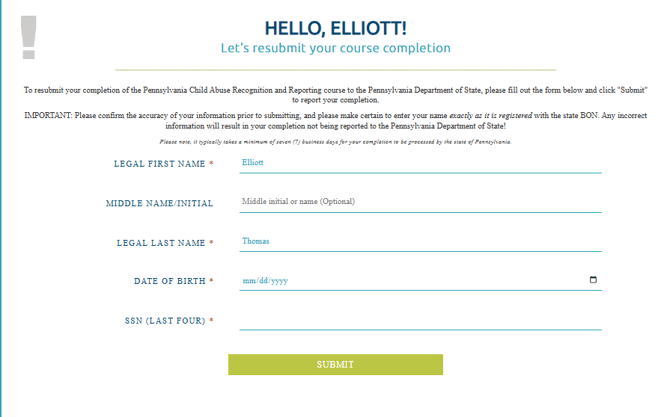Click the mm/dd/yyyy date text

coord(265,281)
